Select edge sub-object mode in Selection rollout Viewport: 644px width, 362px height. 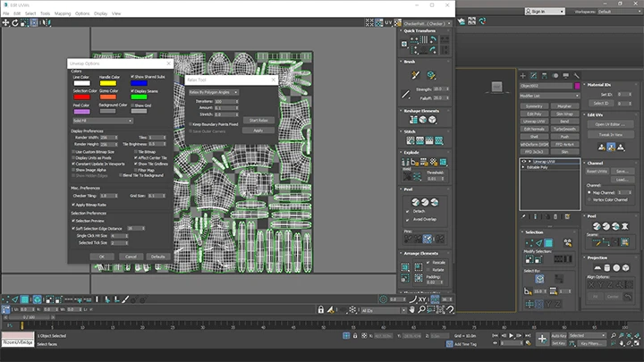538,243
